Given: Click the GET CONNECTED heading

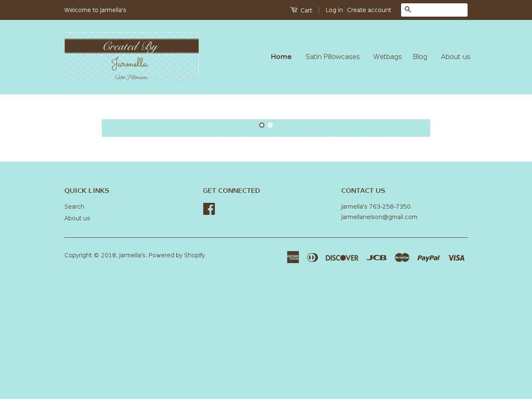Looking at the screenshot, I should click(232, 191).
